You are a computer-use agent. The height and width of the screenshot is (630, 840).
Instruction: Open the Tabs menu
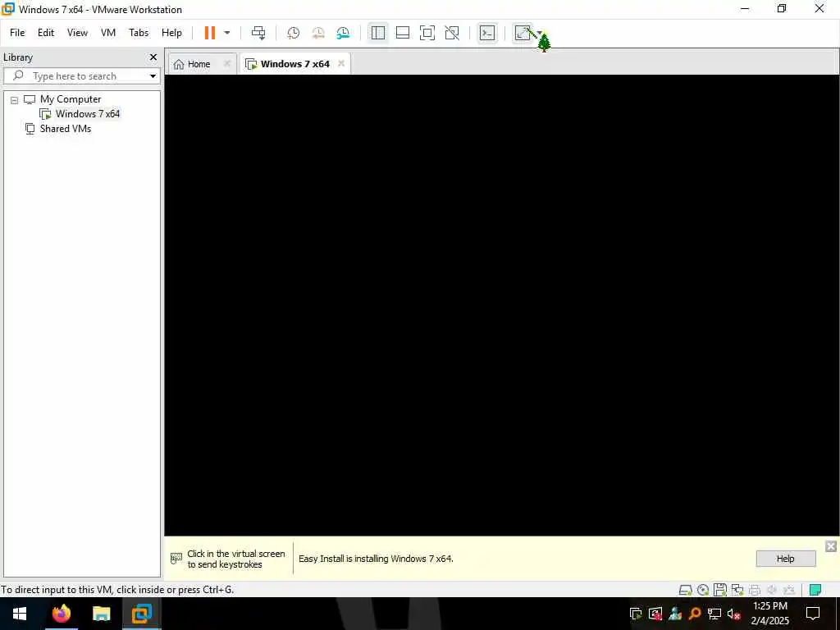(x=139, y=33)
